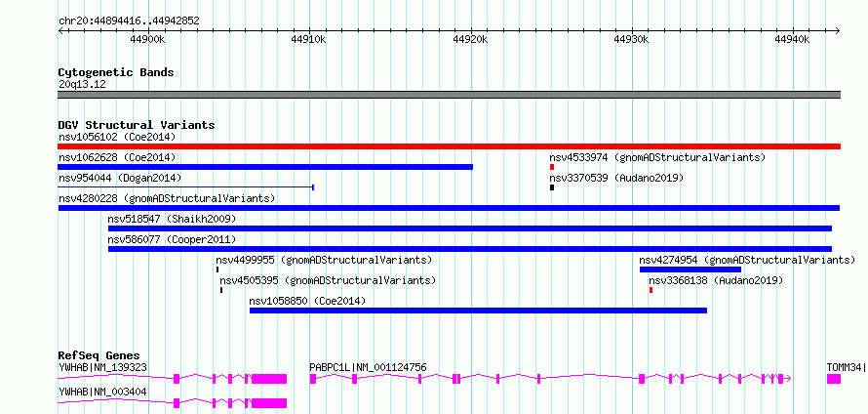868x414 pixels.
Task: Open the nsv4499955 gnomAD label
Action: [x=324, y=260]
